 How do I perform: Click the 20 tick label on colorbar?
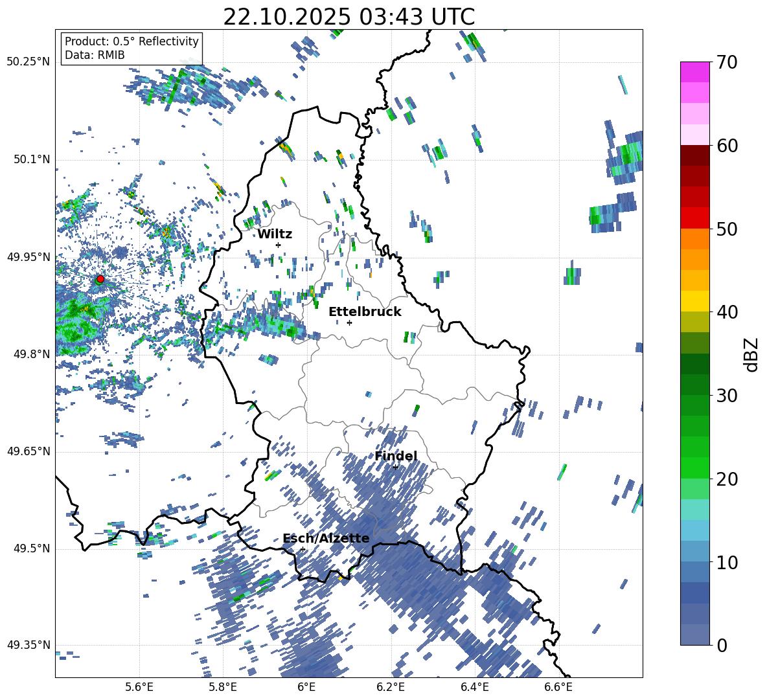[x=727, y=479]
